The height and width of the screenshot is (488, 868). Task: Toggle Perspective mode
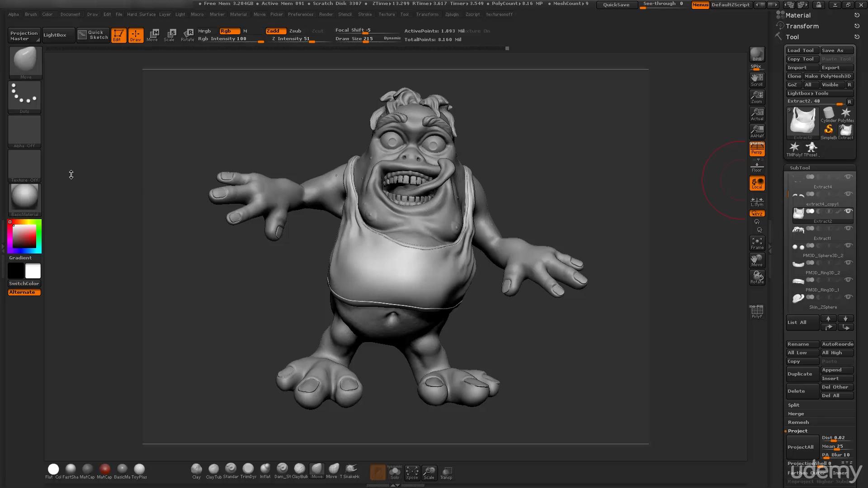pyautogui.click(x=757, y=149)
